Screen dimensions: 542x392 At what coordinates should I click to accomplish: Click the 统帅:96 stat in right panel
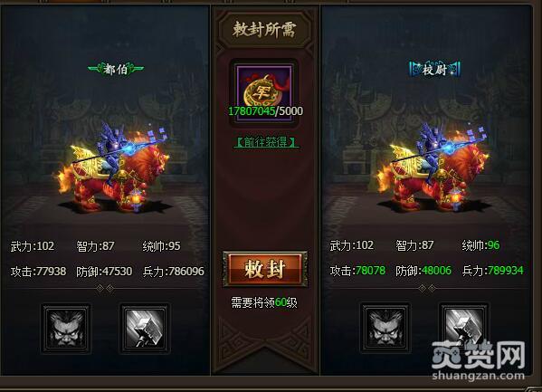[x=480, y=245]
